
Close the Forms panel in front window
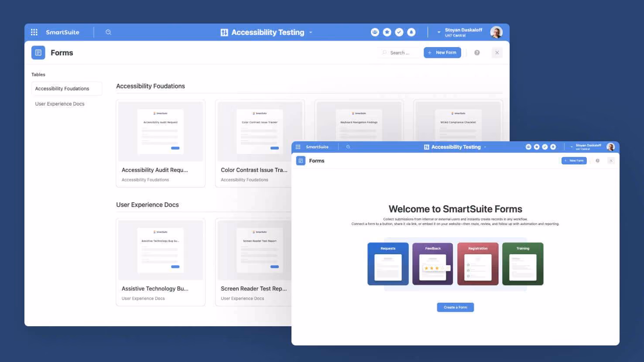(611, 161)
